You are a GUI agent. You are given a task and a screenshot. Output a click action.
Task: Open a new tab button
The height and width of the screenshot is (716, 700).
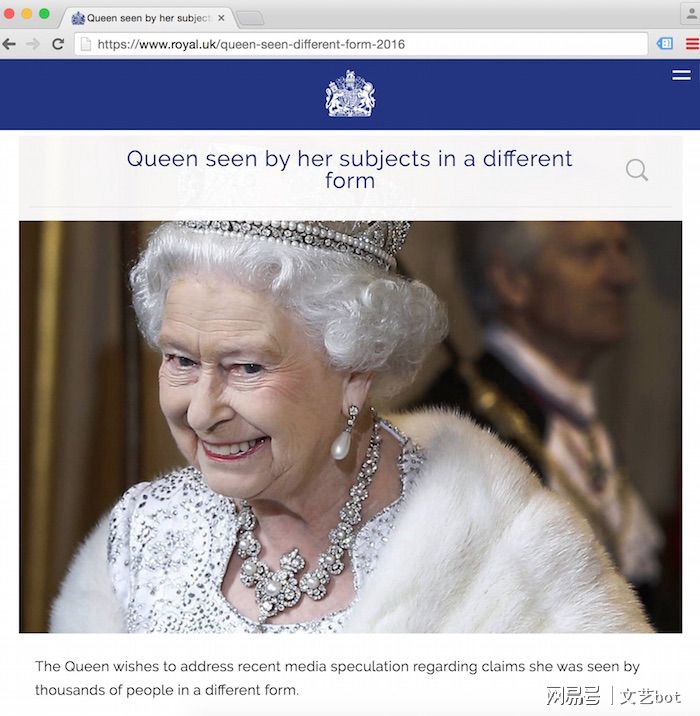coord(250,19)
